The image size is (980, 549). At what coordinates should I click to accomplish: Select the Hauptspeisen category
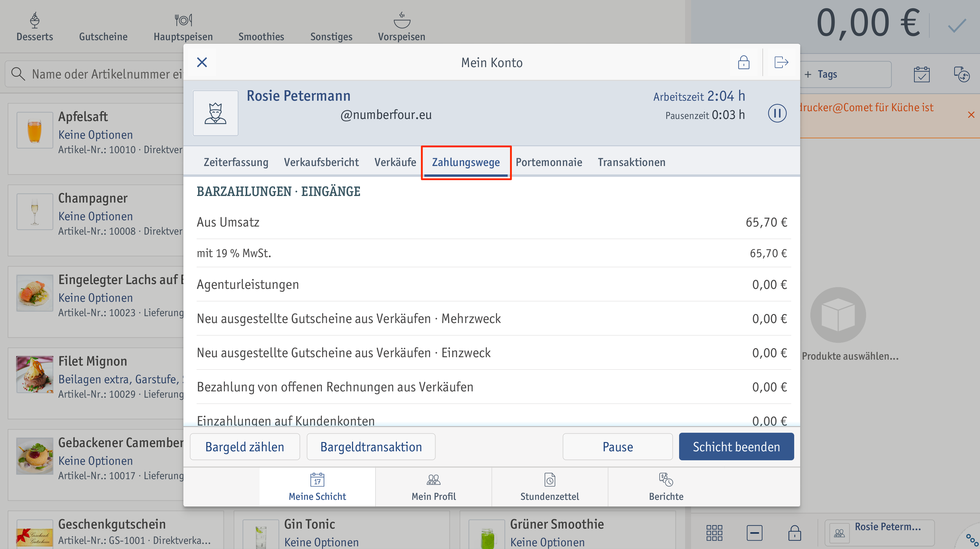[x=183, y=27]
